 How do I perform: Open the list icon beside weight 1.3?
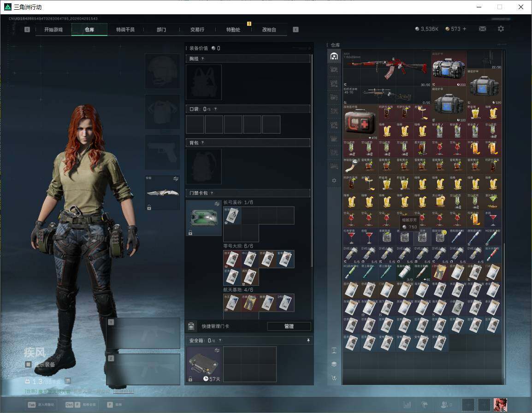click(67, 381)
